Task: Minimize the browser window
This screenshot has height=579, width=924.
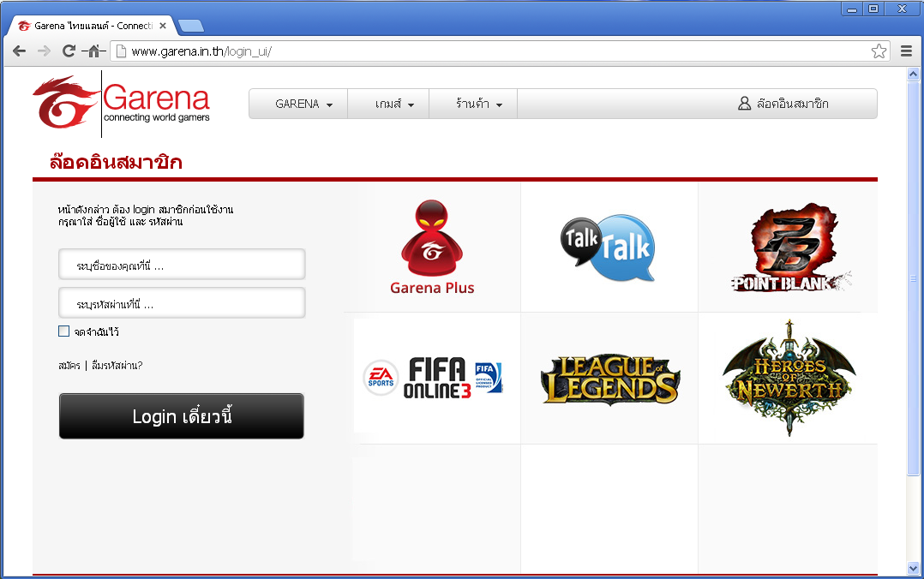Action: (x=852, y=9)
